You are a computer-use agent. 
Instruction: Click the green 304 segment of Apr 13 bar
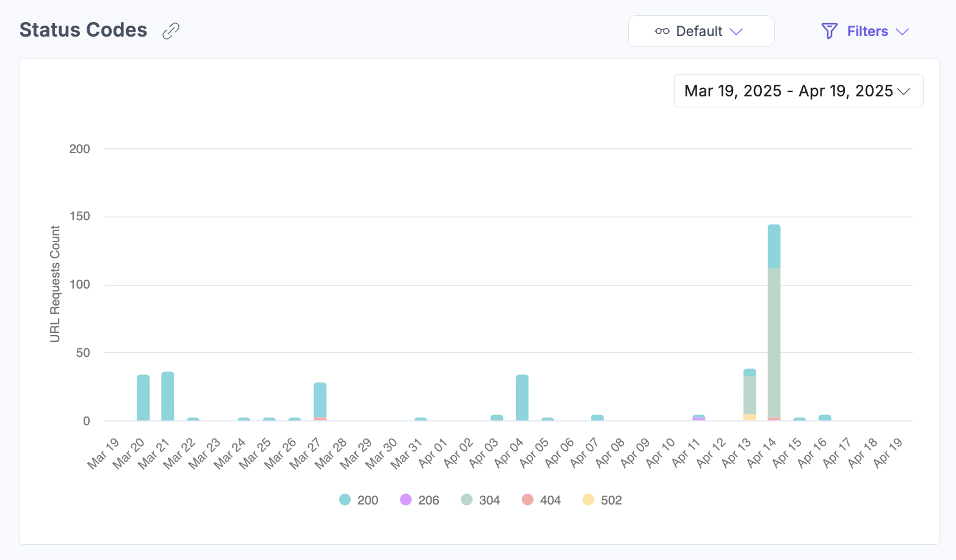click(x=750, y=396)
